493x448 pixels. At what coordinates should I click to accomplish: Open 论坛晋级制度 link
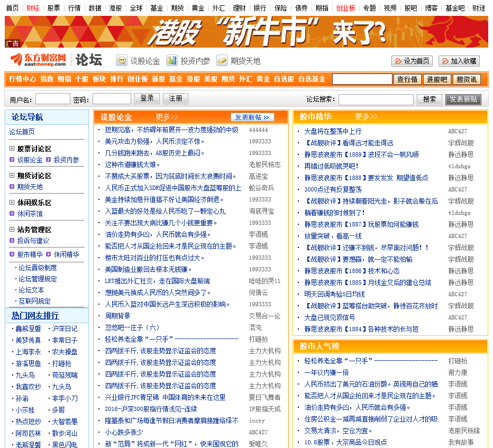tap(38, 268)
